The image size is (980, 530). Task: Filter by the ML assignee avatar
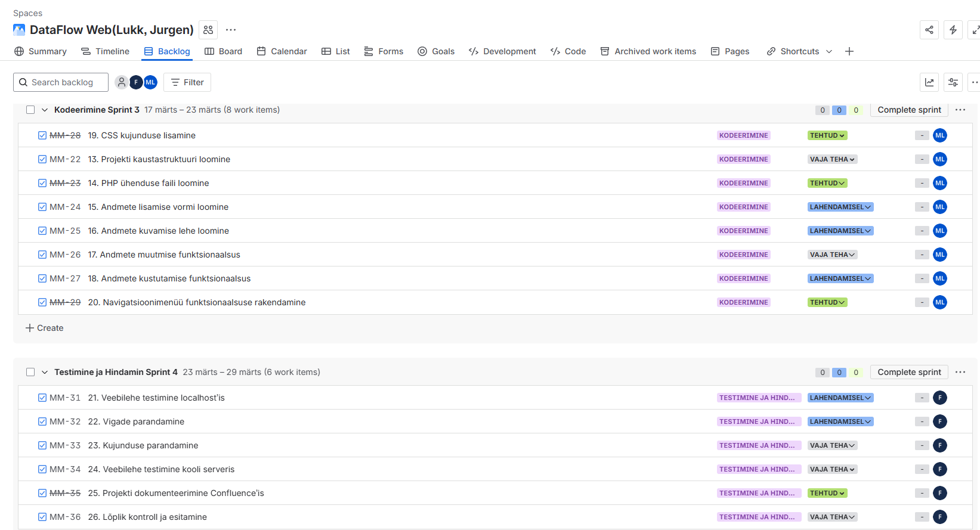tap(151, 82)
